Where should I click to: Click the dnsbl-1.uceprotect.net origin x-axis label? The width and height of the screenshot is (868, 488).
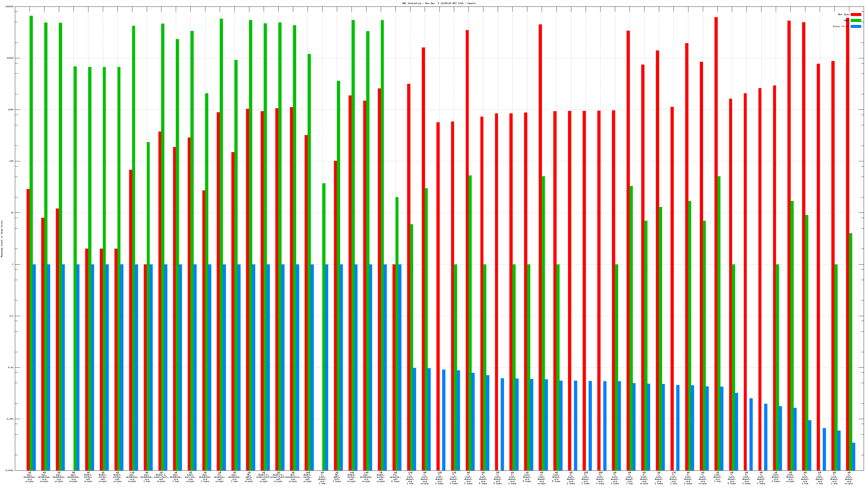161,477
